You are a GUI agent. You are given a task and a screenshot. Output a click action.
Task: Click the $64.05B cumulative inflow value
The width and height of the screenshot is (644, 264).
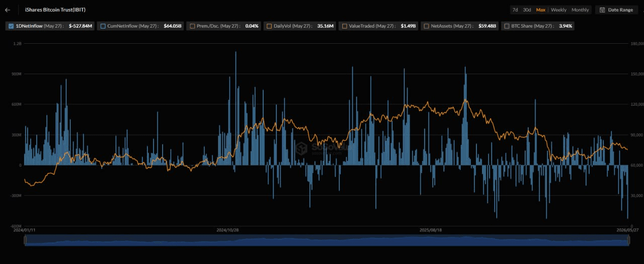(x=173, y=26)
